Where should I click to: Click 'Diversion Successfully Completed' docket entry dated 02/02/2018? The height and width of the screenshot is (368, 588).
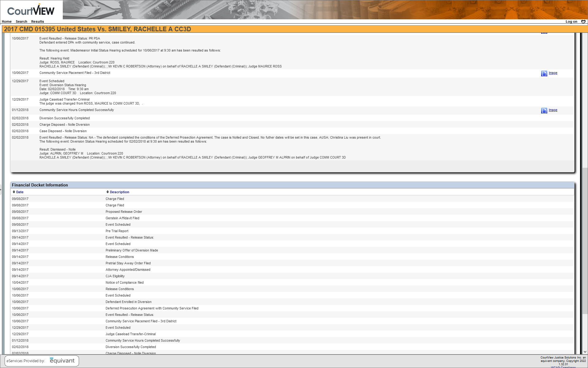point(64,118)
